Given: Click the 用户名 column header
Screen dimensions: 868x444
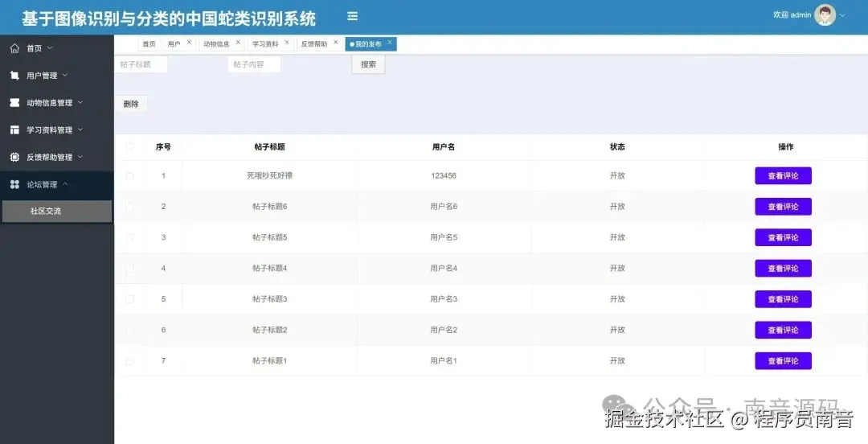Looking at the screenshot, I should 444,147.
